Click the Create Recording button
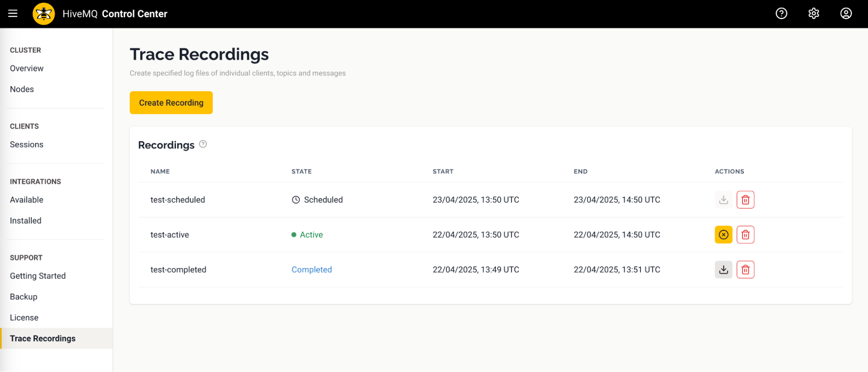This screenshot has height=372, width=868. click(x=171, y=103)
